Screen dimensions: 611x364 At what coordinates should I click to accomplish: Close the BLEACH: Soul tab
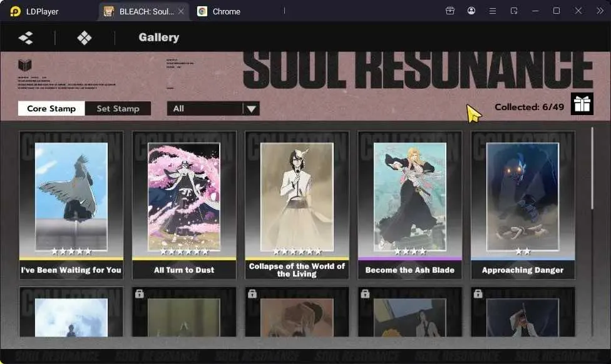coord(181,11)
